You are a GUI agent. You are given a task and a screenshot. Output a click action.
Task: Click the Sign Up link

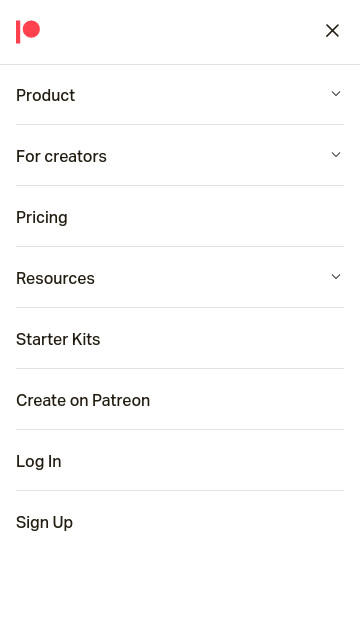[x=180, y=522]
